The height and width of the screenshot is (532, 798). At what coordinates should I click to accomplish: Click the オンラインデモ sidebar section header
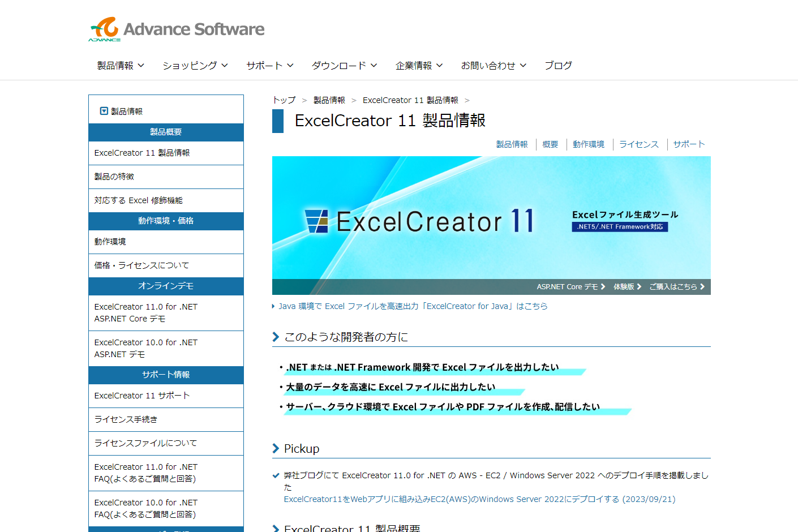(x=166, y=286)
